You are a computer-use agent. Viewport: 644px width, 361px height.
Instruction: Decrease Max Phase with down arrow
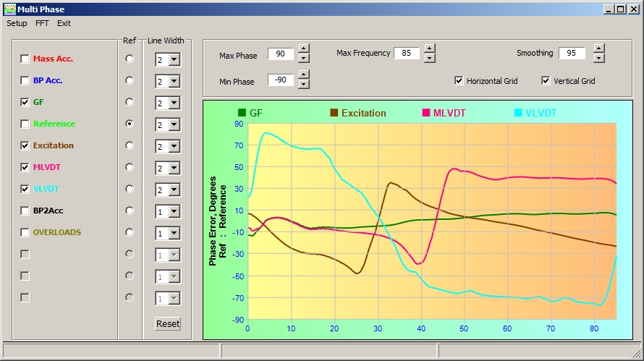(303, 59)
